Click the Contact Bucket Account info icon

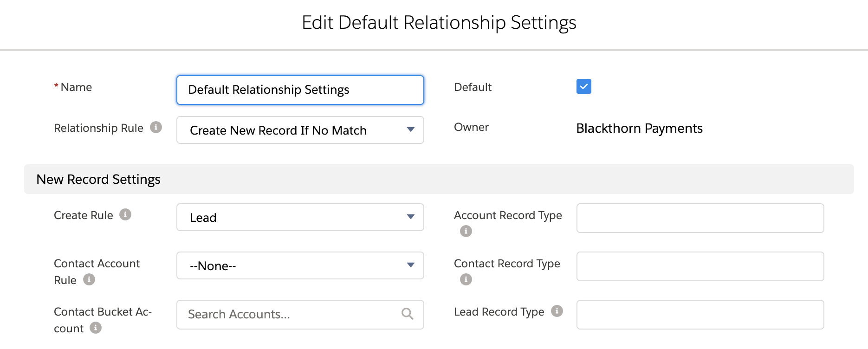click(x=96, y=328)
